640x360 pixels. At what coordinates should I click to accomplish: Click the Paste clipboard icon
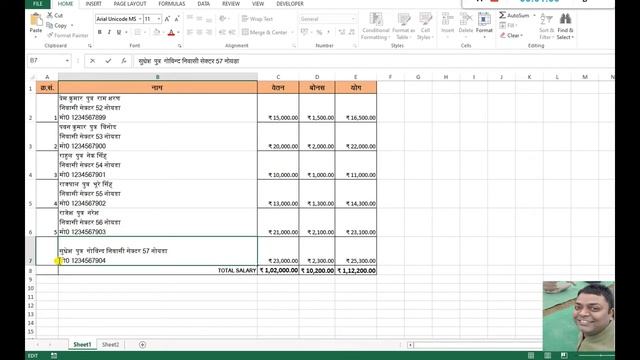[36, 20]
